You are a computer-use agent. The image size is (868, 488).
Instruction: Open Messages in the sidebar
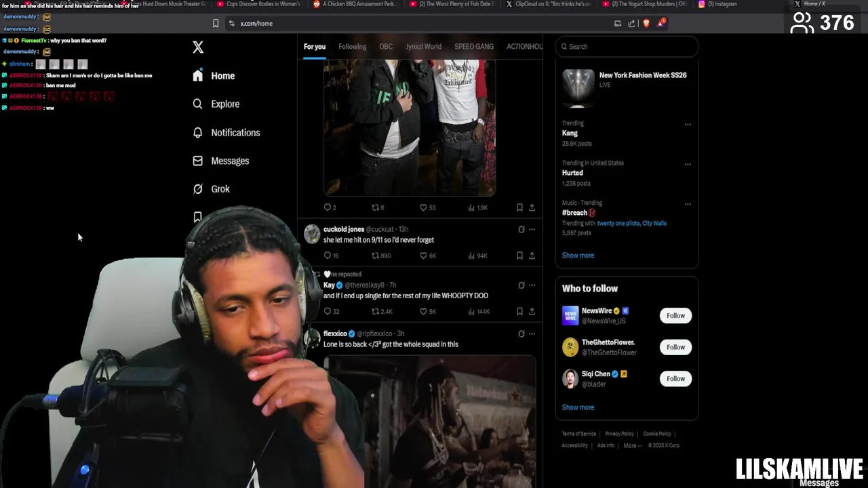pos(221,161)
